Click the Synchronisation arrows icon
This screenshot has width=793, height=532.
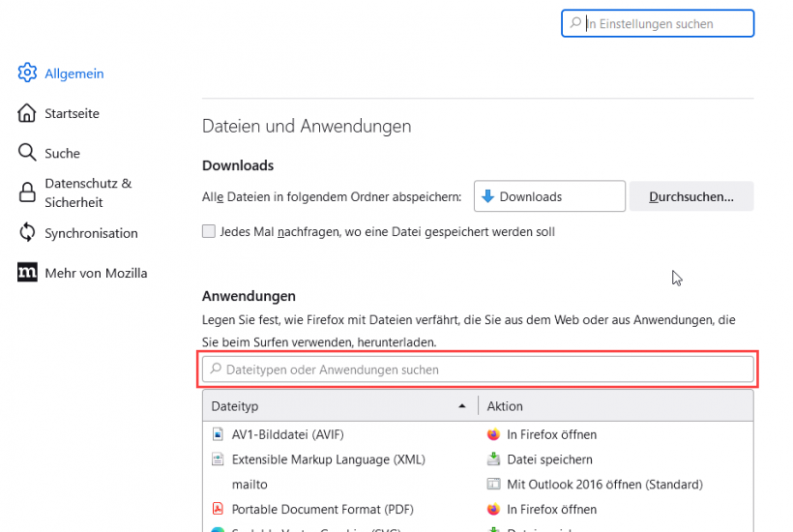click(x=27, y=232)
